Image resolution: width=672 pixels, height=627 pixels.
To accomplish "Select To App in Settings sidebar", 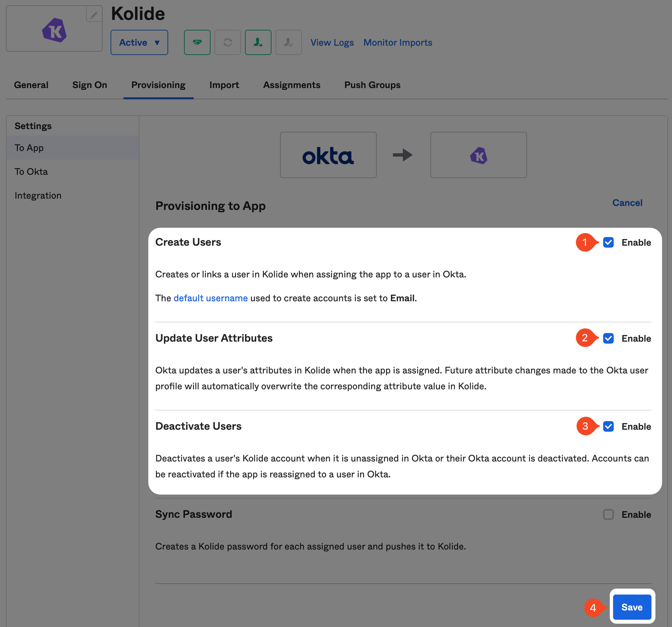I will tap(72, 148).
